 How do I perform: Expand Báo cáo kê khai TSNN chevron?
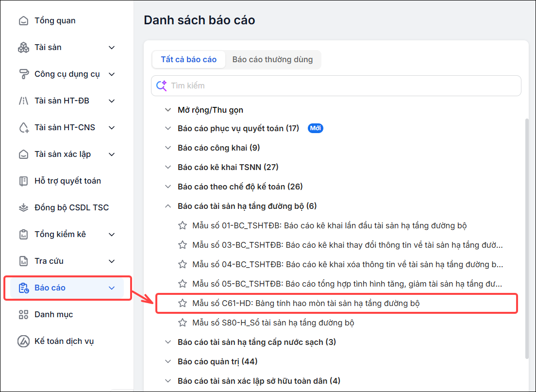tap(168, 167)
